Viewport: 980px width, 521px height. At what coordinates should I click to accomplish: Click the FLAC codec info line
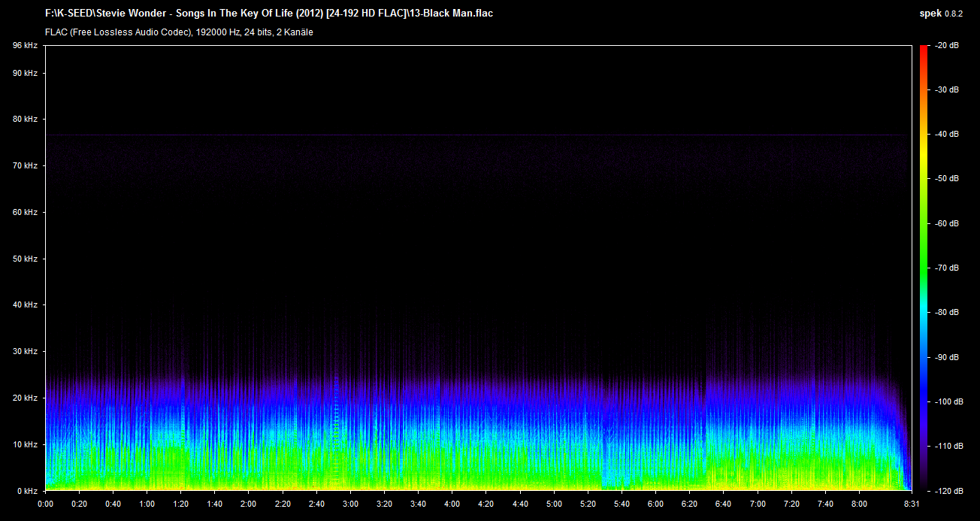click(179, 32)
